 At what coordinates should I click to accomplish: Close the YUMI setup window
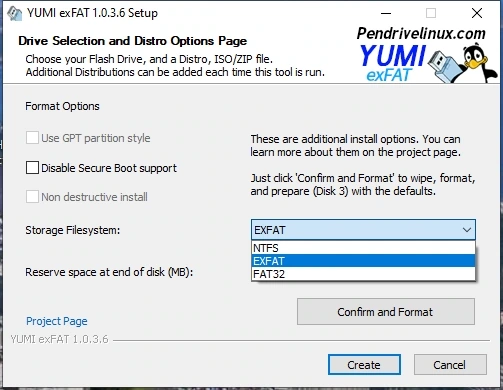coord(477,13)
